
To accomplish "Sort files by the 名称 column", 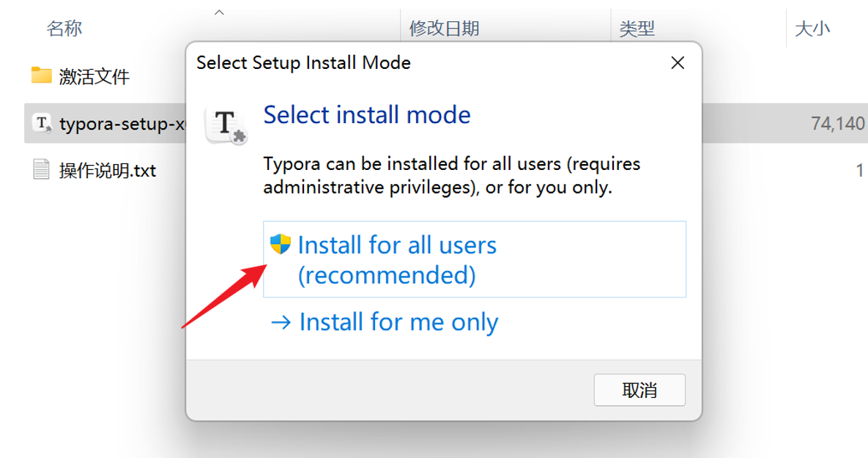I will tap(64, 28).
